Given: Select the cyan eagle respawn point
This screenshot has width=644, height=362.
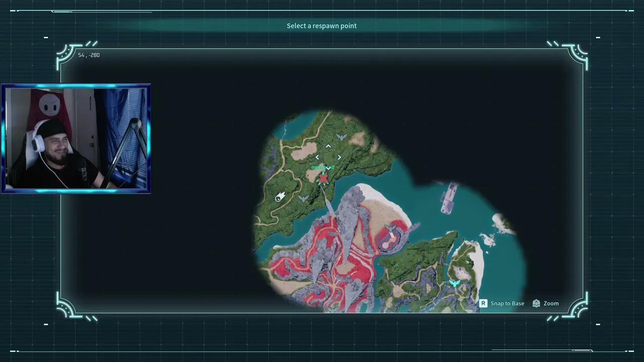Looking at the screenshot, I should pyautogui.click(x=455, y=284).
